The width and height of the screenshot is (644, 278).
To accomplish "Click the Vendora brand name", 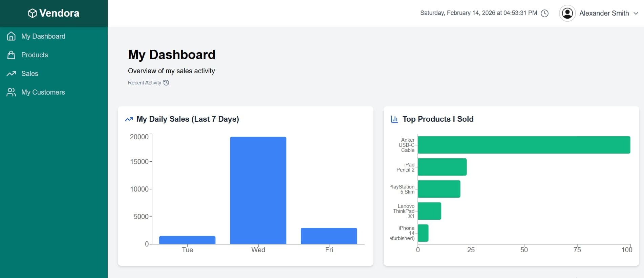I will click(x=59, y=13).
